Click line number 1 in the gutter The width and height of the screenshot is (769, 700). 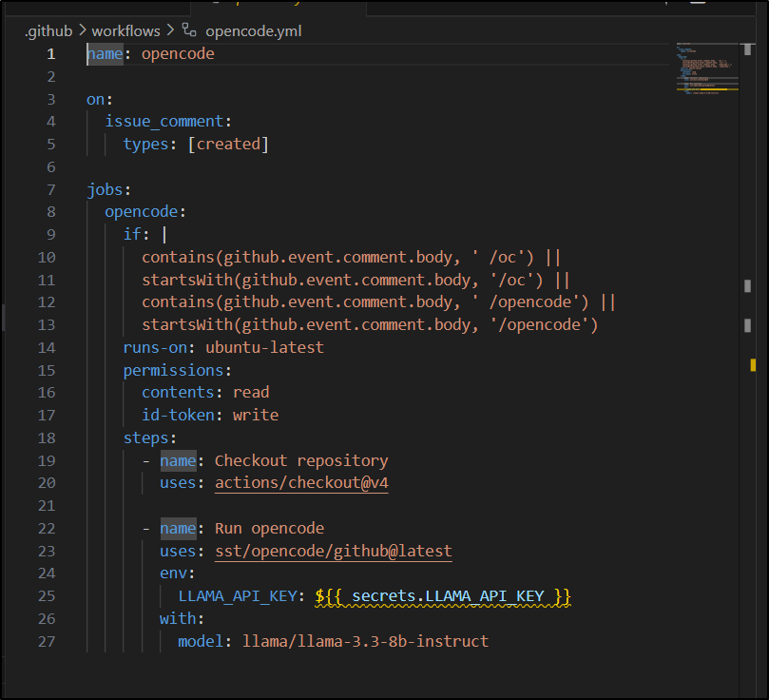pos(51,54)
